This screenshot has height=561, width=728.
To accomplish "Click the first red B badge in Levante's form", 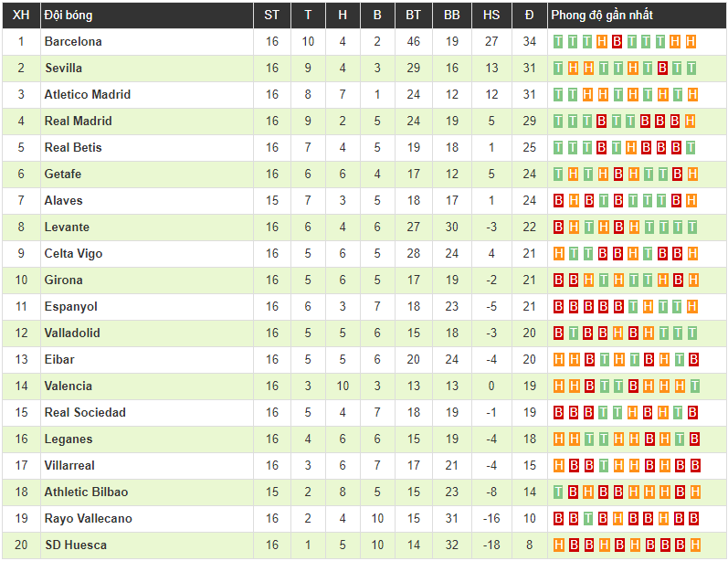I will pyautogui.click(x=559, y=227).
